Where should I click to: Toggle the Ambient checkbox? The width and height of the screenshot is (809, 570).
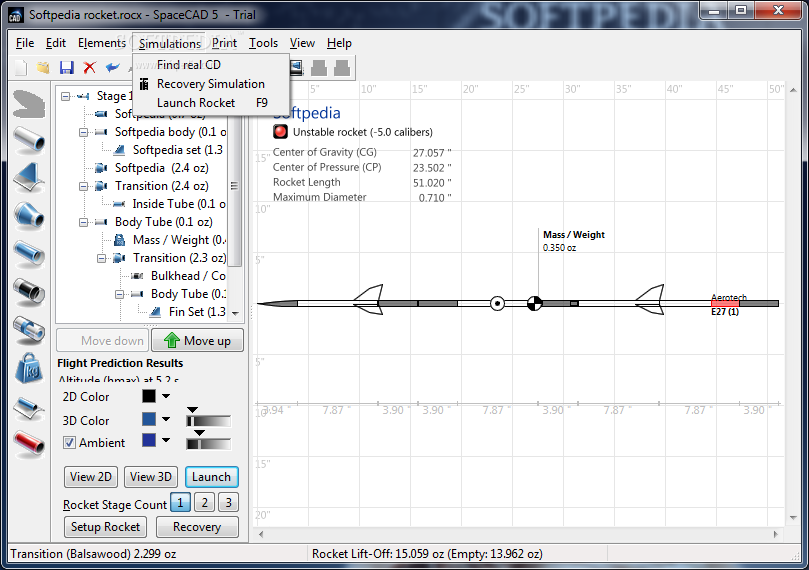69,443
